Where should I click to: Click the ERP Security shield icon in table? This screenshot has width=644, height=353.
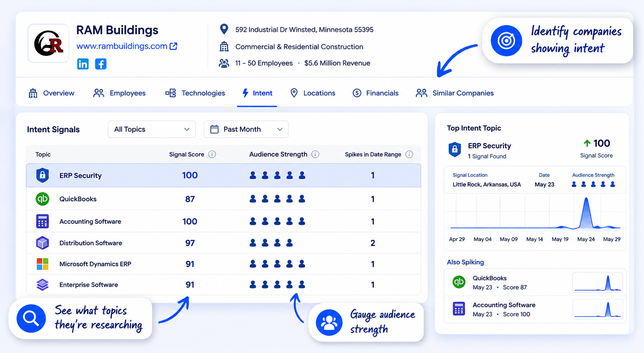[x=43, y=175]
